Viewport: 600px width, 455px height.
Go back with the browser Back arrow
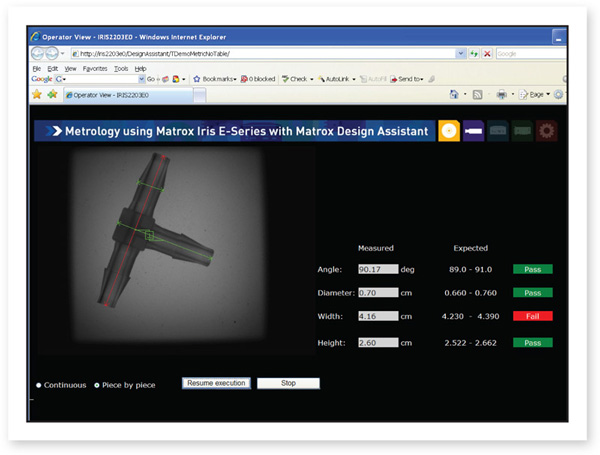pos(38,53)
